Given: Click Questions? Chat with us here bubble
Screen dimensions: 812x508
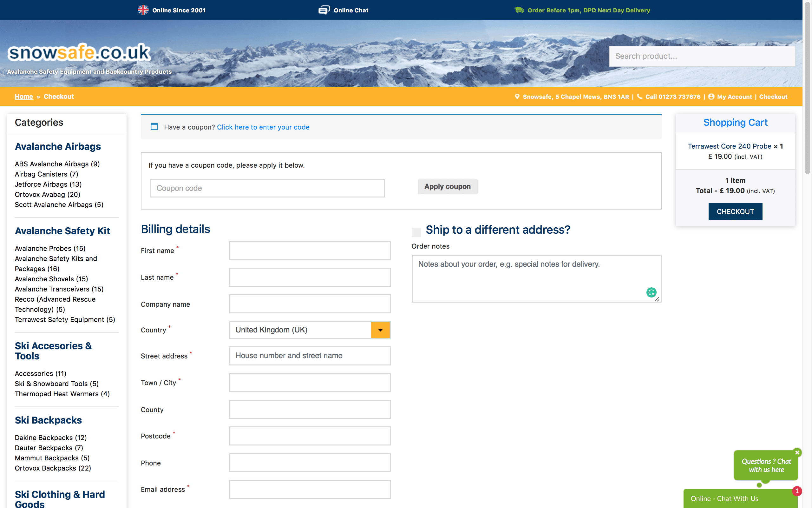Looking at the screenshot, I should point(766,466).
